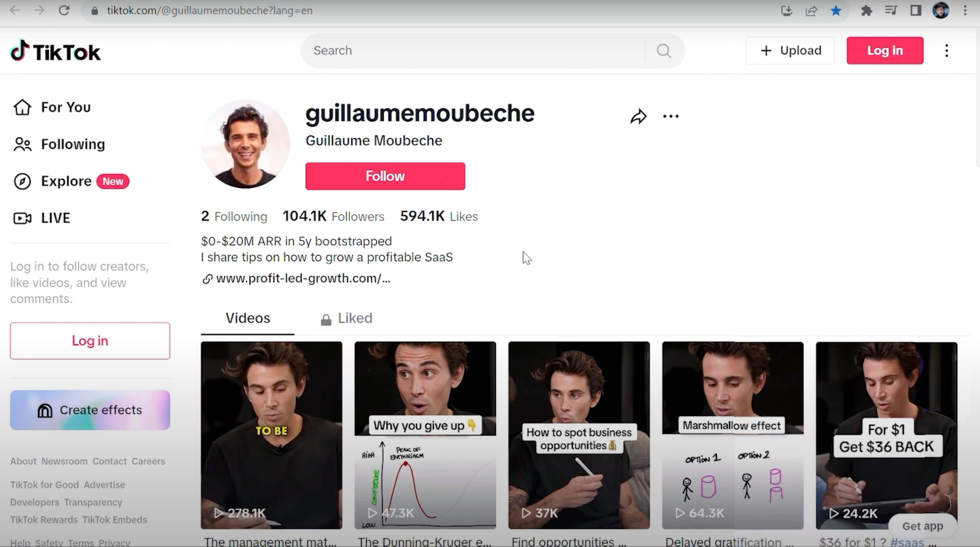980x547 pixels.
Task: Switch to the Liked tab
Action: coord(347,319)
